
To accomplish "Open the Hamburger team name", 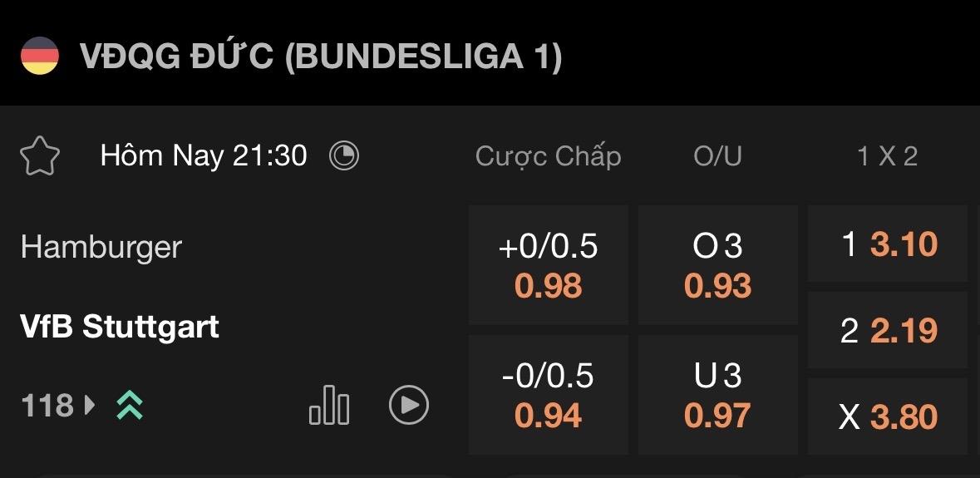I will pyautogui.click(x=101, y=247).
